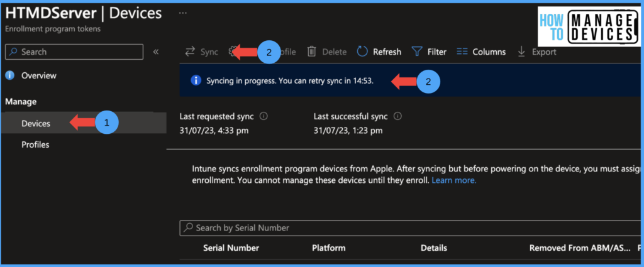Follow the Learn more link
Image resolution: width=644 pixels, height=267 pixels.
click(x=454, y=180)
